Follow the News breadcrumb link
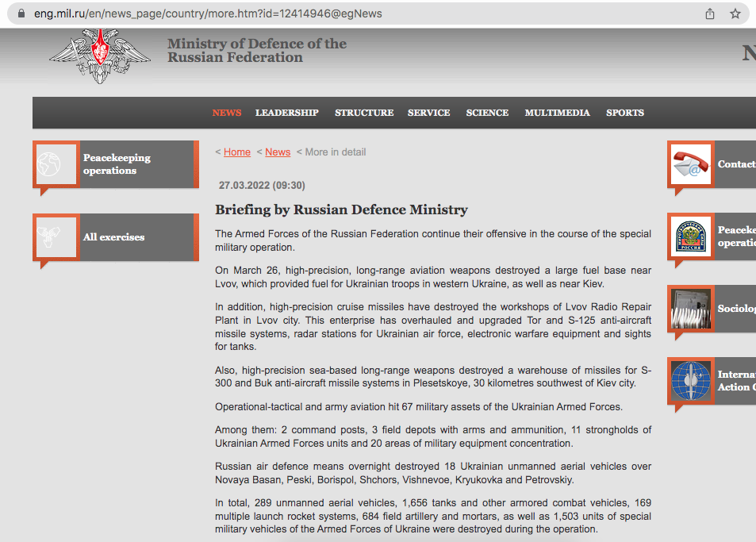The image size is (756, 542). pos(278,152)
